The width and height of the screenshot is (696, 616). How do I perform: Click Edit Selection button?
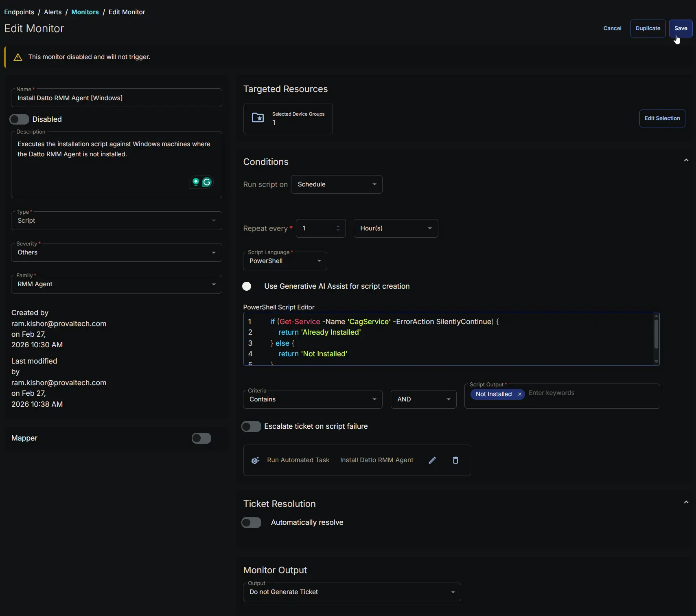tap(662, 118)
